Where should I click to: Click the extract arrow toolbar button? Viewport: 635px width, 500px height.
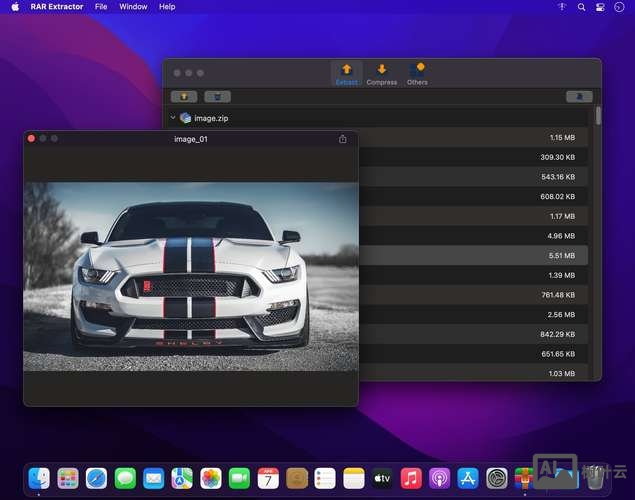[x=184, y=97]
